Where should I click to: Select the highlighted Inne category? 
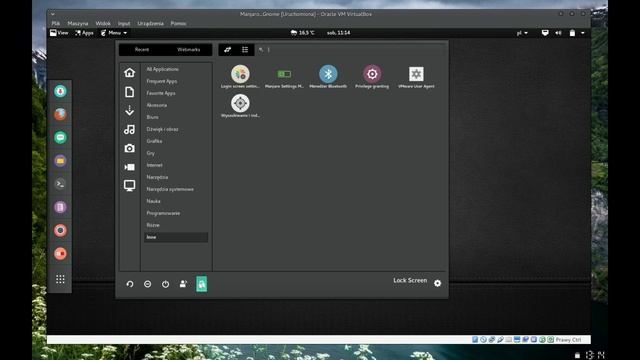[176, 237]
